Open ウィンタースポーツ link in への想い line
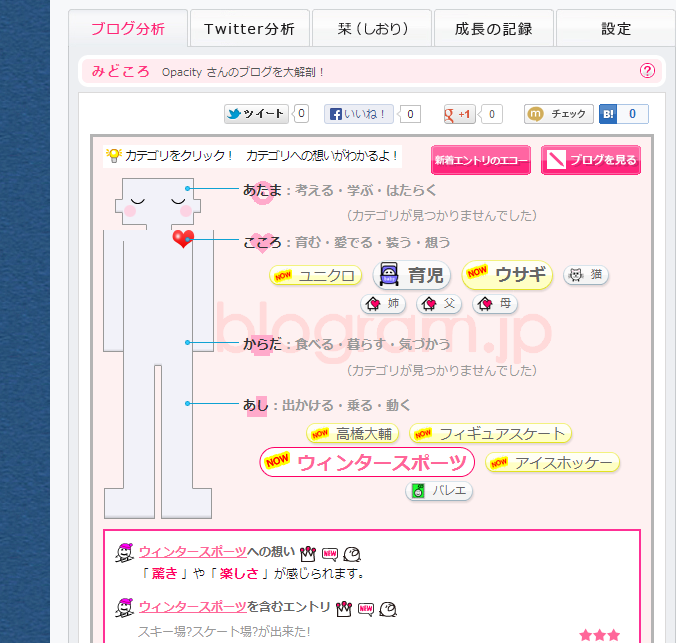 pyautogui.click(x=193, y=552)
